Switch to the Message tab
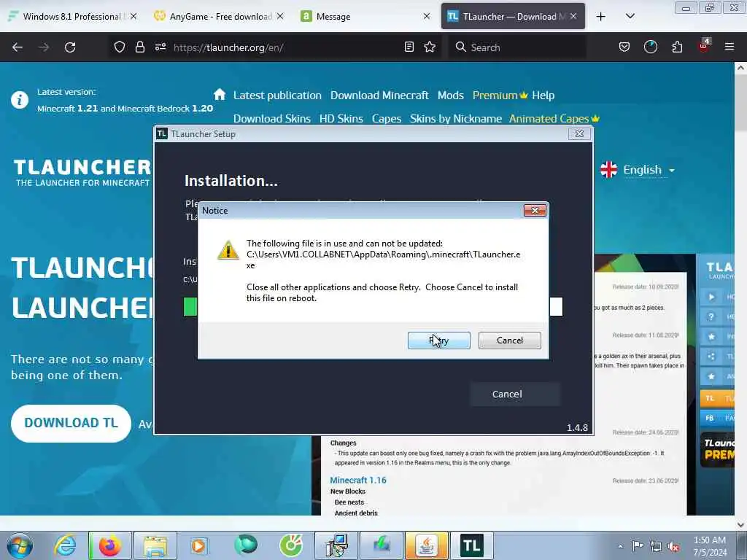Viewport: 747px width, 560px height. coord(365,17)
